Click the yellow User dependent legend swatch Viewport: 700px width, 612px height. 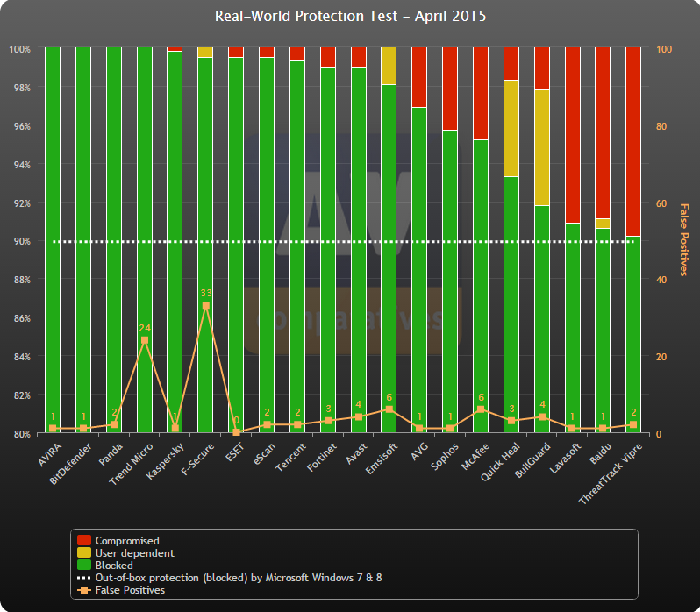[x=84, y=552]
